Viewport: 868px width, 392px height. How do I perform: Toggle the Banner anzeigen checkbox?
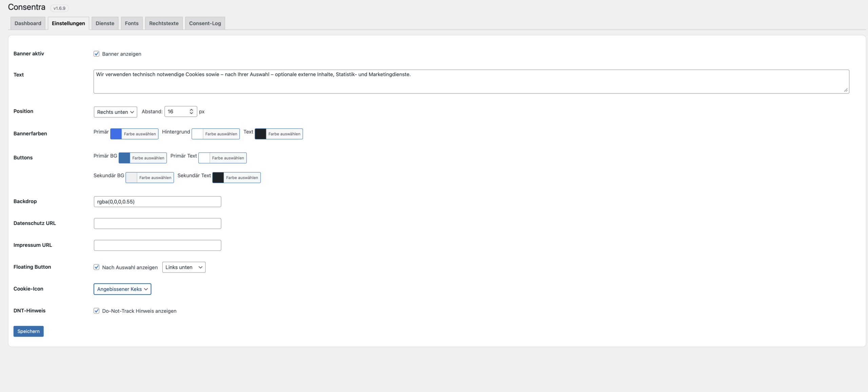97,54
